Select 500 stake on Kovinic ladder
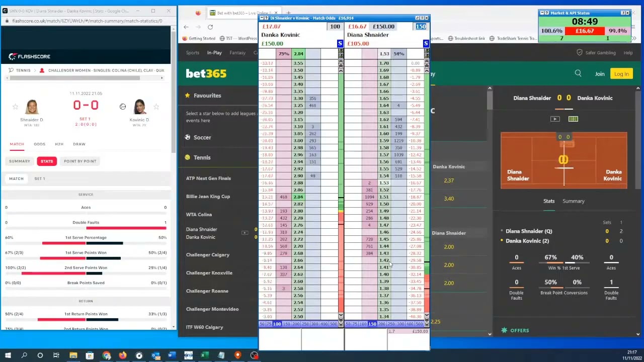644x362 pixels. click(333, 324)
